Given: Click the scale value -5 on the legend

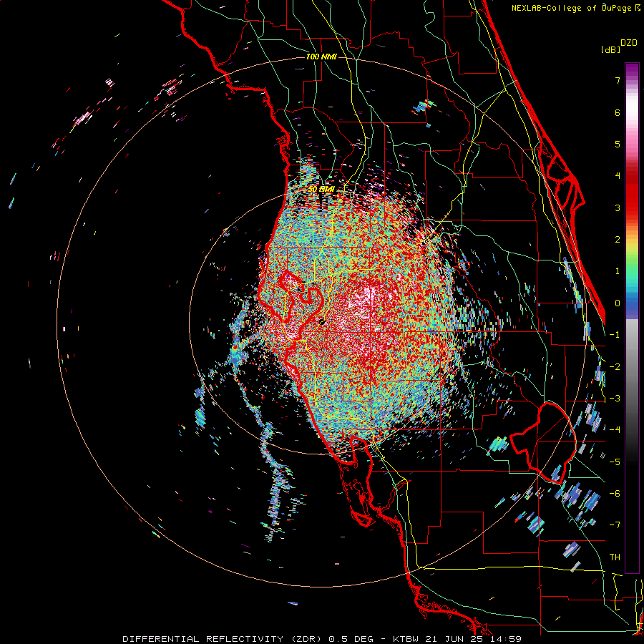Looking at the screenshot, I should pyautogui.click(x=615, y=462).
